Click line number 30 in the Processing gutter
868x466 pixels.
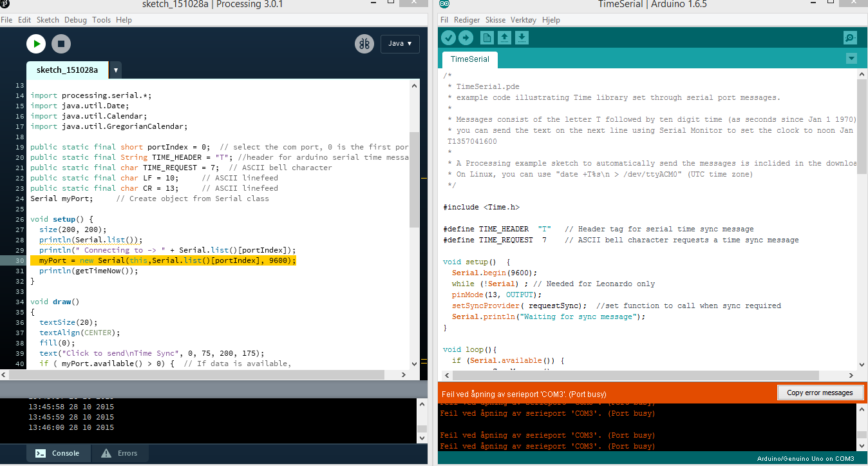pyautogui.click(x=19, y=260)
